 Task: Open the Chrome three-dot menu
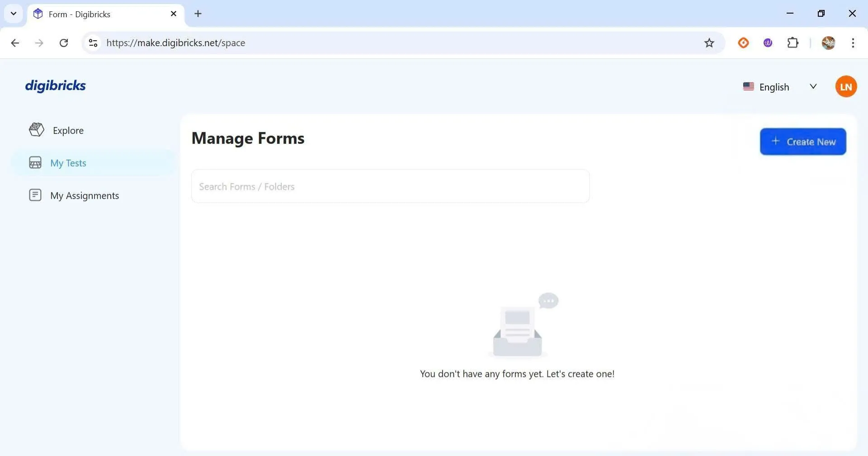tap(853, 43)
